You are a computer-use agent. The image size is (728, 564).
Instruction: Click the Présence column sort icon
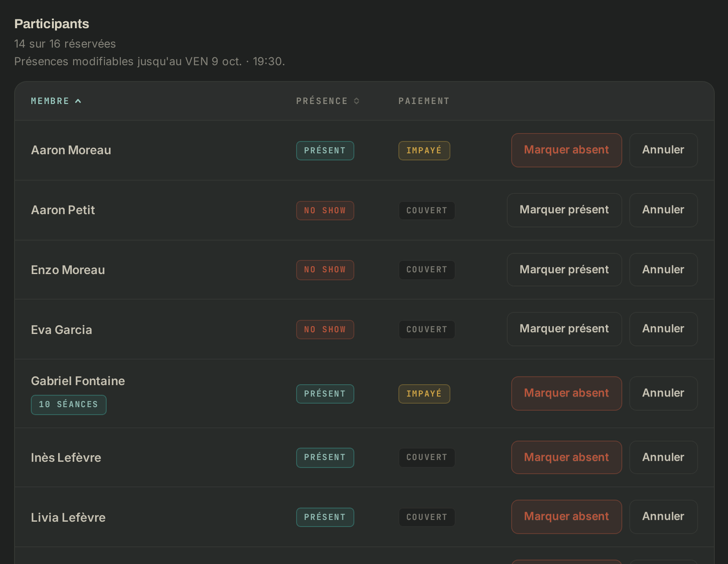tap(357, 101)
